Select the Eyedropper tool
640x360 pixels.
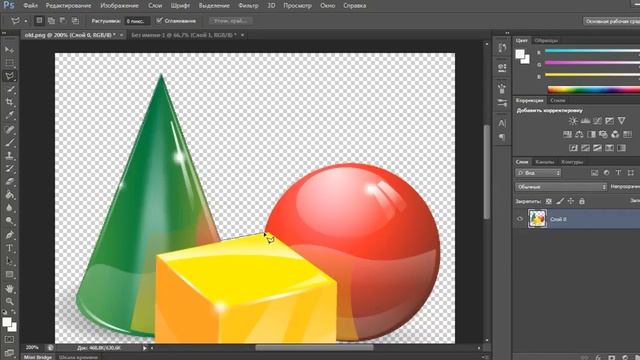9,116
